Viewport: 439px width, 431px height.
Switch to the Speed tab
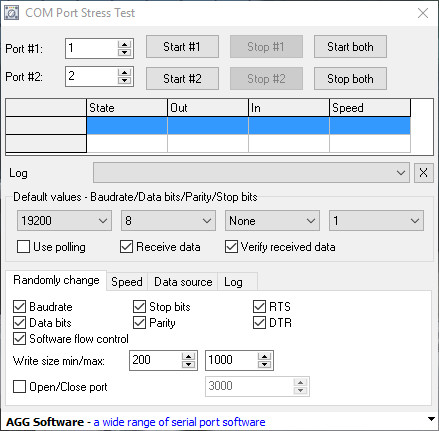pyautogui.click(x=127, y=282)
